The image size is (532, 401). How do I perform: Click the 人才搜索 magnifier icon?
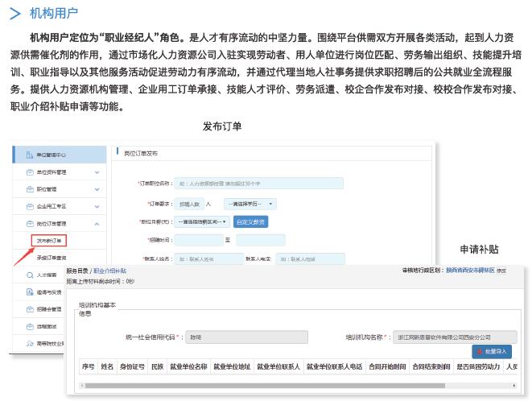point(29,275)
